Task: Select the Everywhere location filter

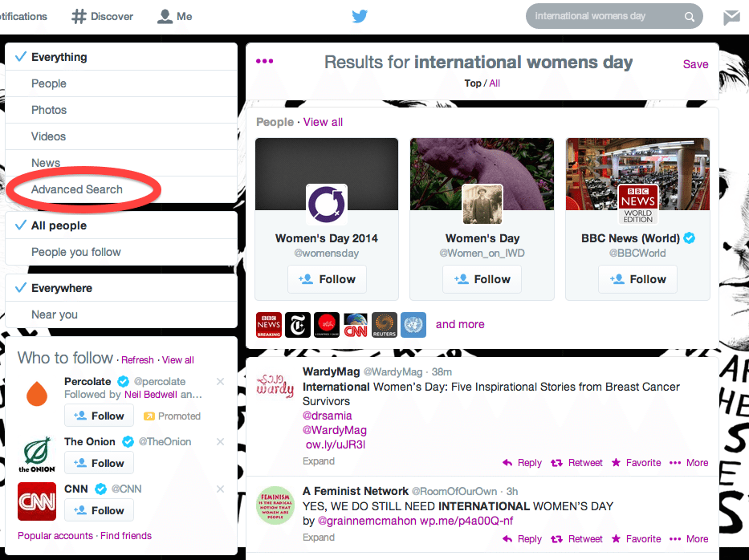Action: click(x=121, y=288)
